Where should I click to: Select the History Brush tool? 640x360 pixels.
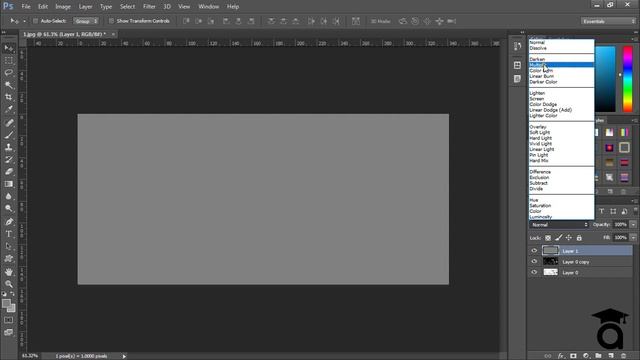point(9,159)
